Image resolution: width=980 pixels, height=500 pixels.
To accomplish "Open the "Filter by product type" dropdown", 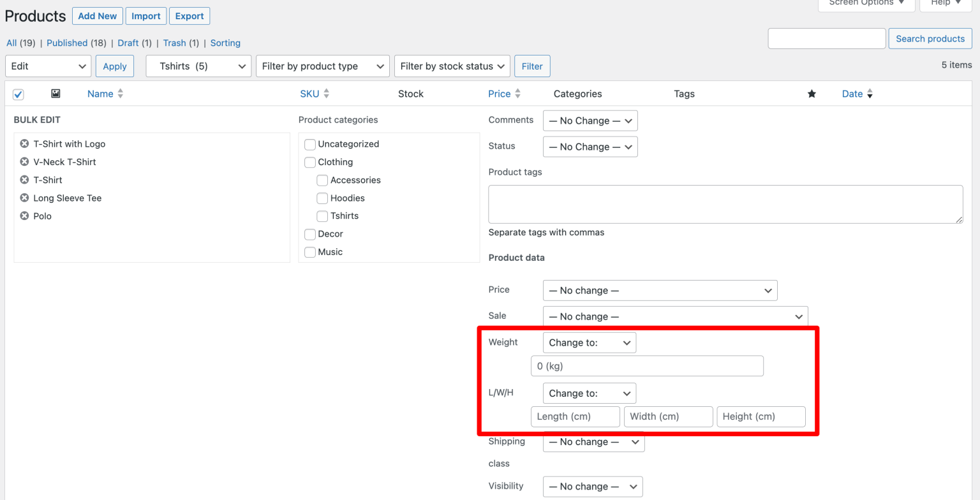I will [322, 66].
